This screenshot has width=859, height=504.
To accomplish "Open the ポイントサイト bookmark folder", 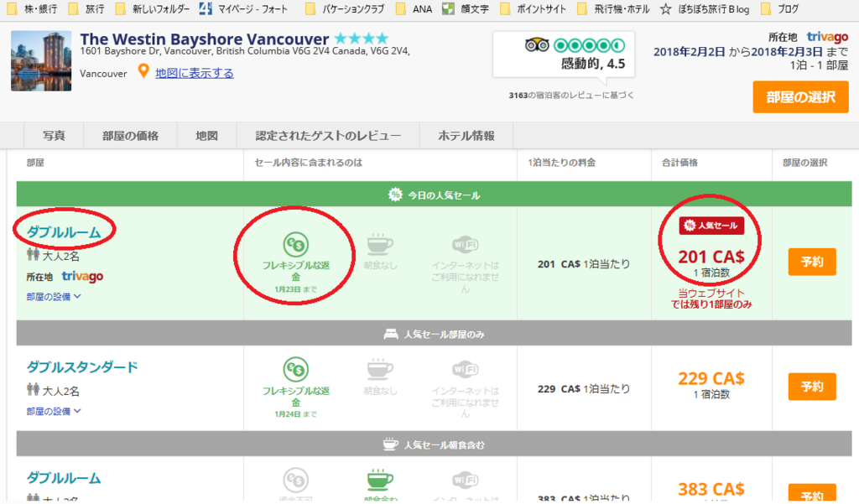I will 533,8.
